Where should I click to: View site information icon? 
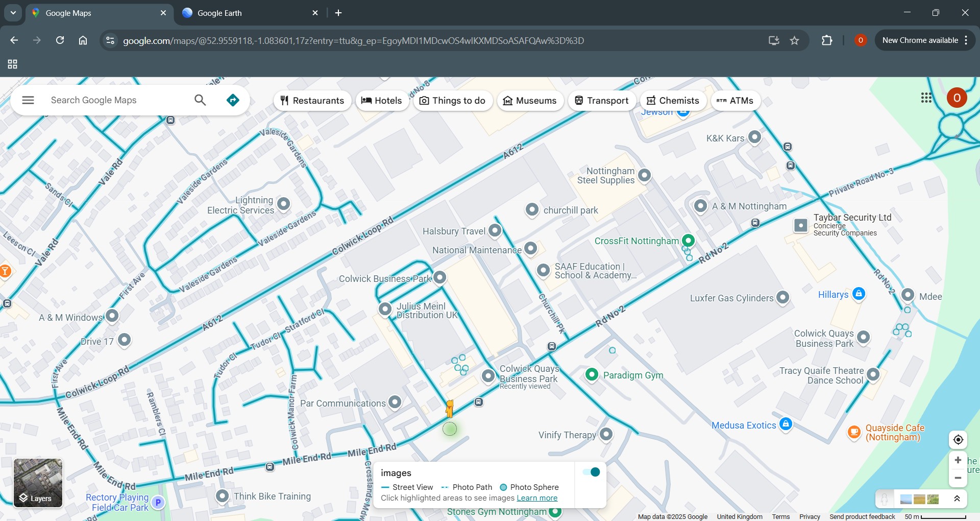coord(110,40)
